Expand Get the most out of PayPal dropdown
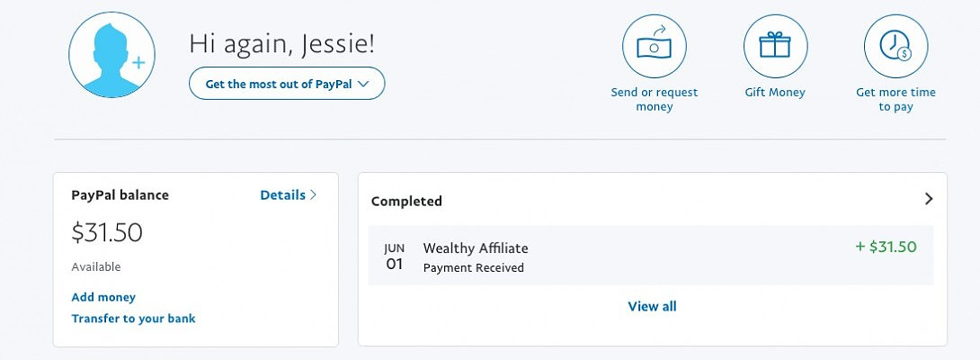Viewport: 980px width, 360px height. 287,84
